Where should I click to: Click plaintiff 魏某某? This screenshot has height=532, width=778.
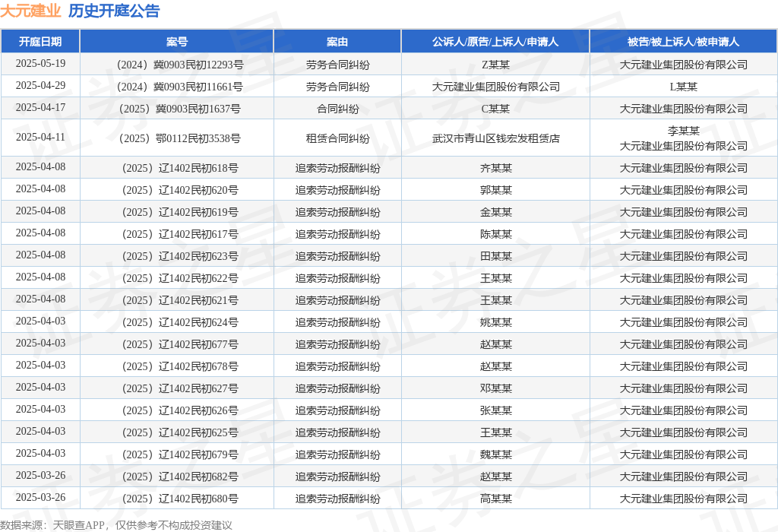495,454
